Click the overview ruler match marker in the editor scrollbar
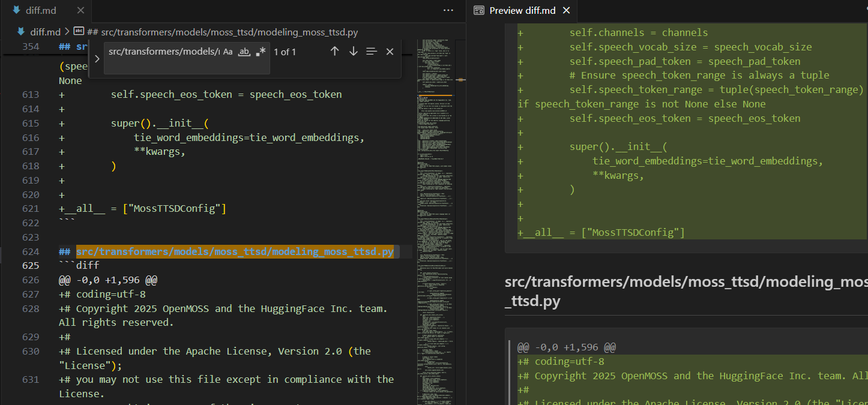868x405 pixels. pos(461,79)
